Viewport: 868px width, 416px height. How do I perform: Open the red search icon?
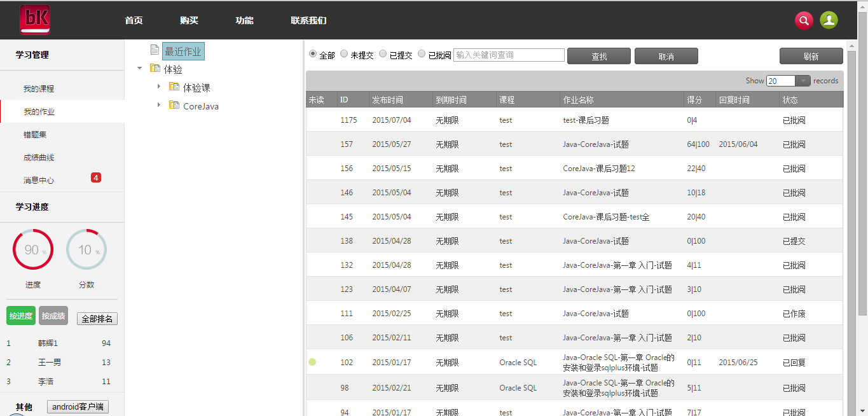point(804,20)
